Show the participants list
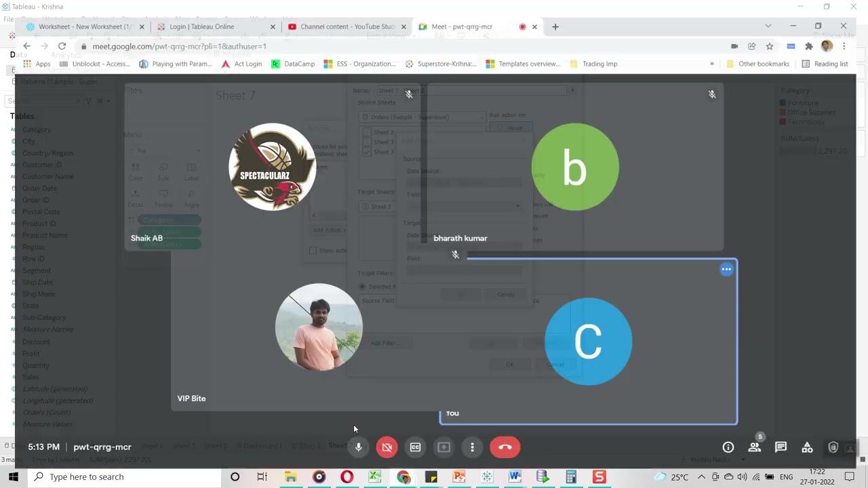Viewport: 868px width, 488px height. click(x=754, y=447)
